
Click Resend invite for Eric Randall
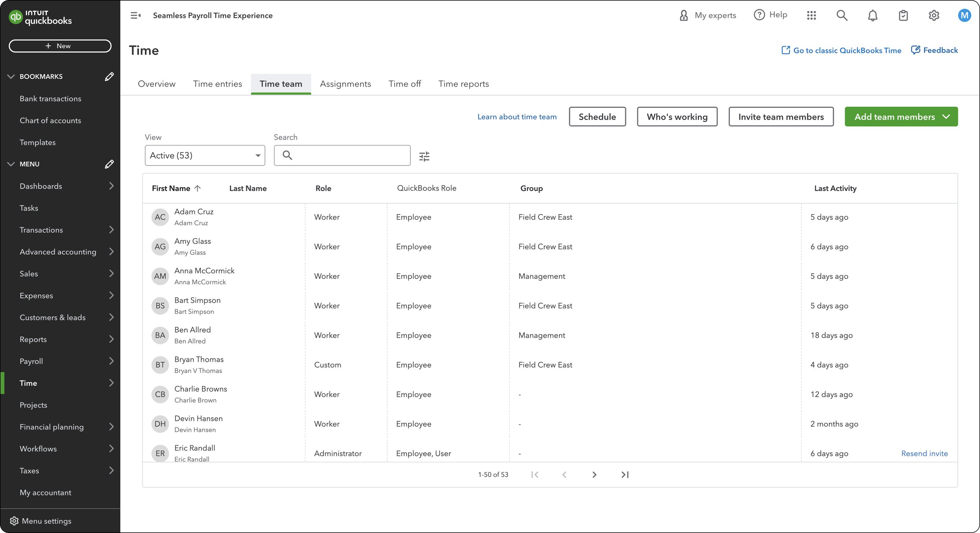tap(924, 453)
